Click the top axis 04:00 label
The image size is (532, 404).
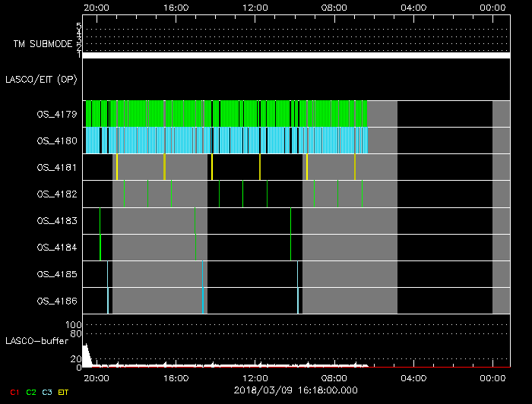pos(413,8)
